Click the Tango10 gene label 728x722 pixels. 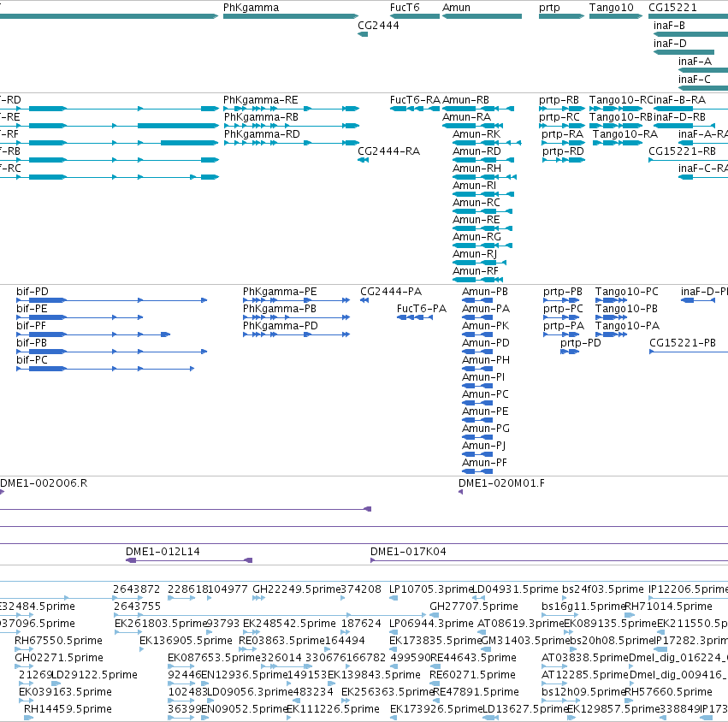611,8
